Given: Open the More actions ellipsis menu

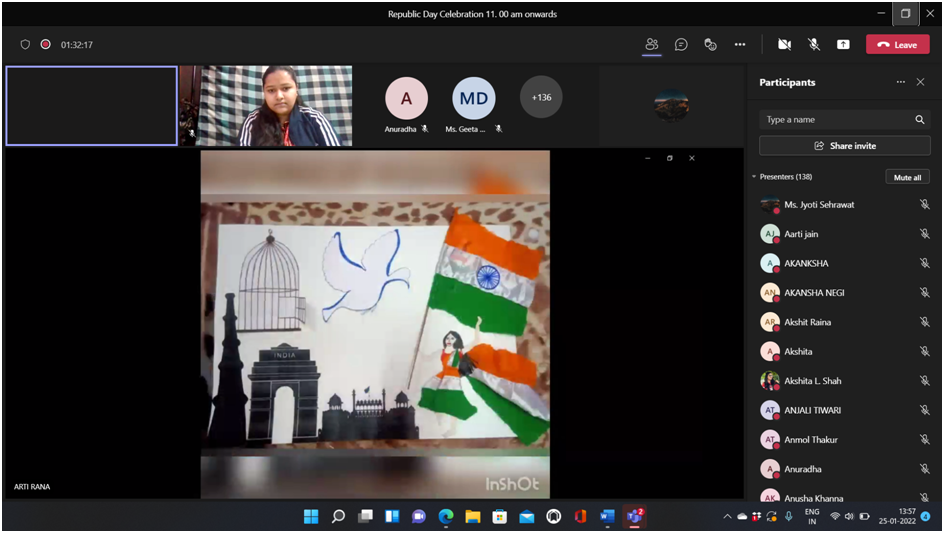Looking at the screenshot, I should [x=740, y=45].
